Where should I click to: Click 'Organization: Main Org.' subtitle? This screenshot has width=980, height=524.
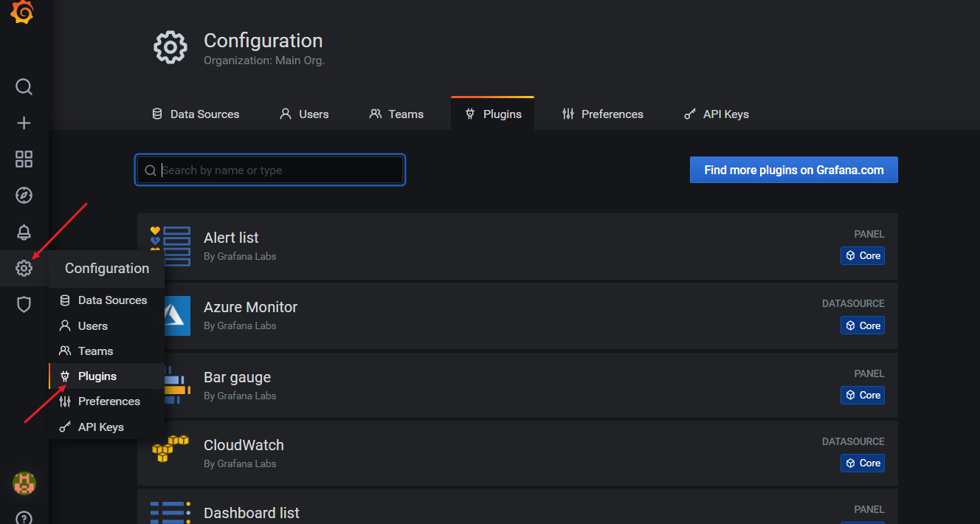click(264, 61)
